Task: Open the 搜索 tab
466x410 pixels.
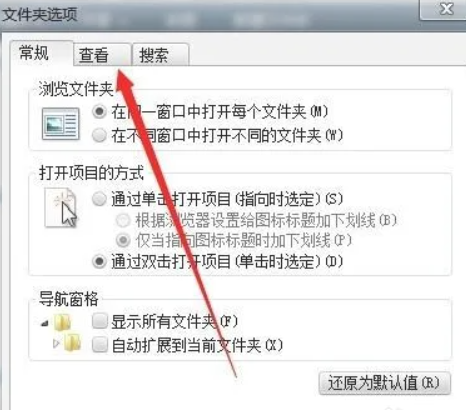Action: point(161,55)
